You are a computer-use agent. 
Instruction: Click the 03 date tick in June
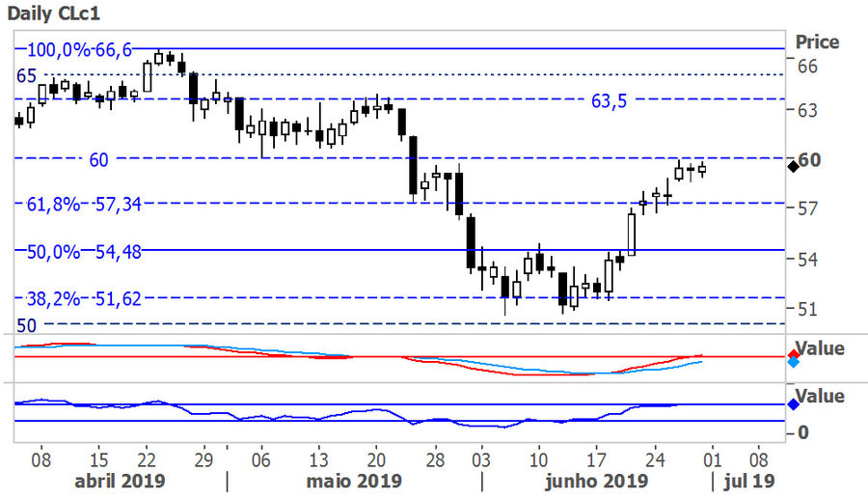pyautogui.click(x=481, y=460)
